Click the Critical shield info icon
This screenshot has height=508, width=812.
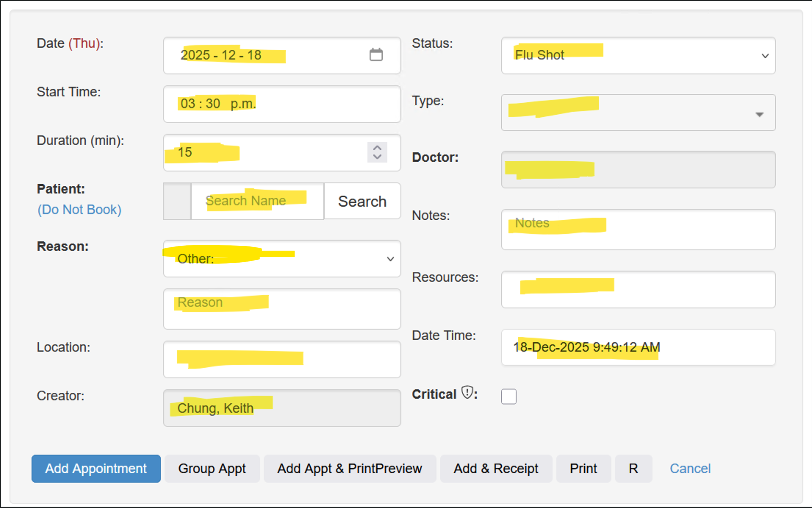pyautogui.click(x=467, y=392)
